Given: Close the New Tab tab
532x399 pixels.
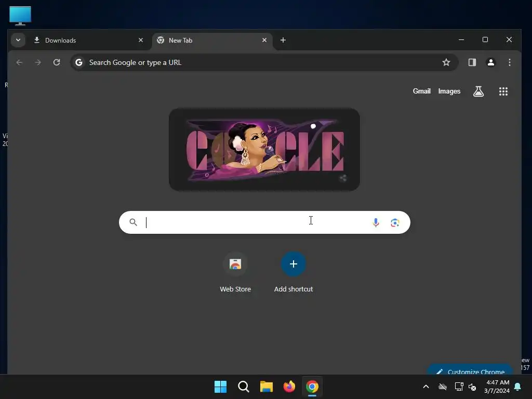Looking at the screenshot, I should click(264, 40).
